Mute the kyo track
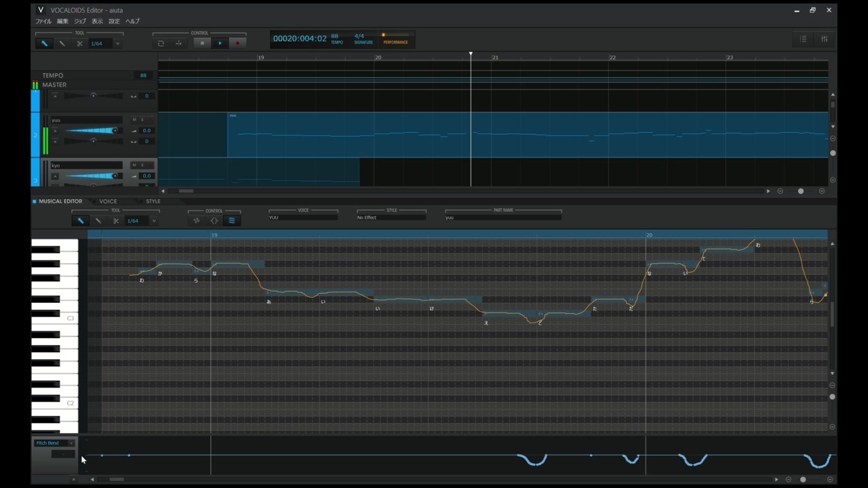This screenshot has width=868, height=488. [x=134, y=165]
